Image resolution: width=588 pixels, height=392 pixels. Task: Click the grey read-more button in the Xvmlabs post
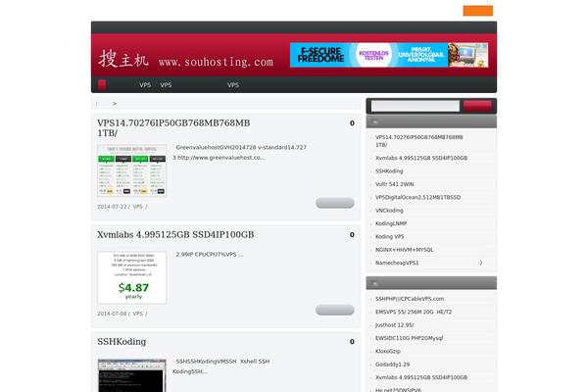click(x=335, y=310)
